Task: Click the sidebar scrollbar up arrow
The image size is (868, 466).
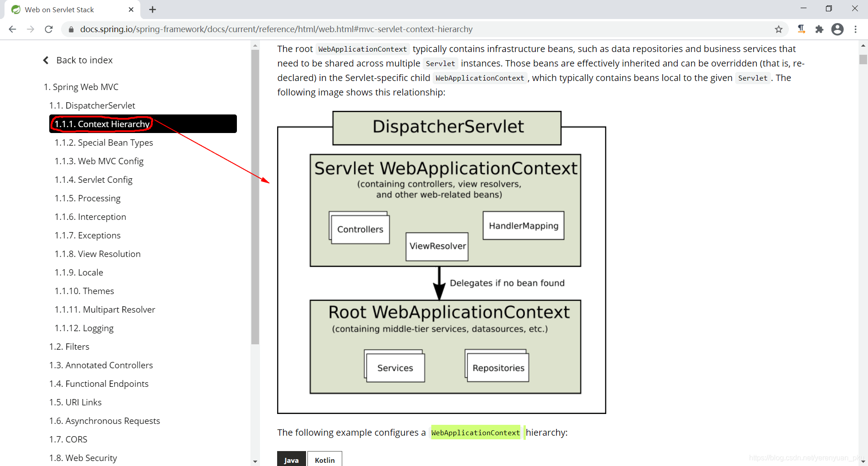Action: click(255, 45)
